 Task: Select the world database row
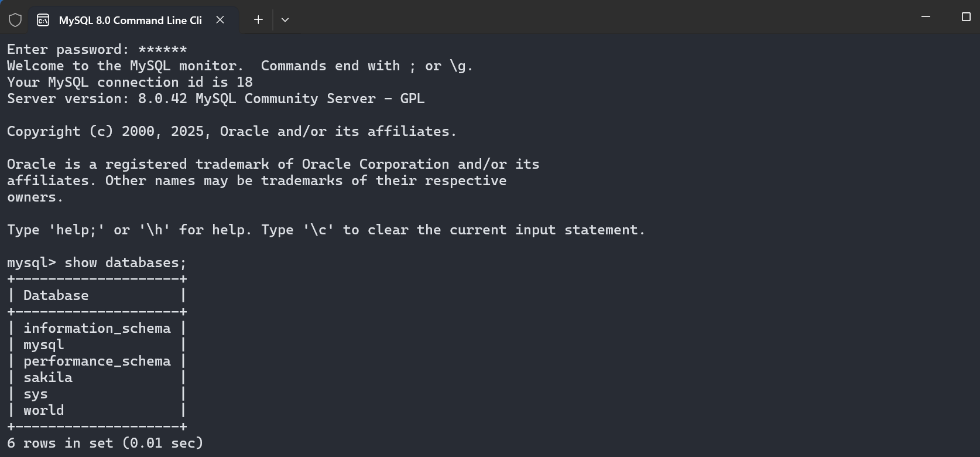(44, 411)
